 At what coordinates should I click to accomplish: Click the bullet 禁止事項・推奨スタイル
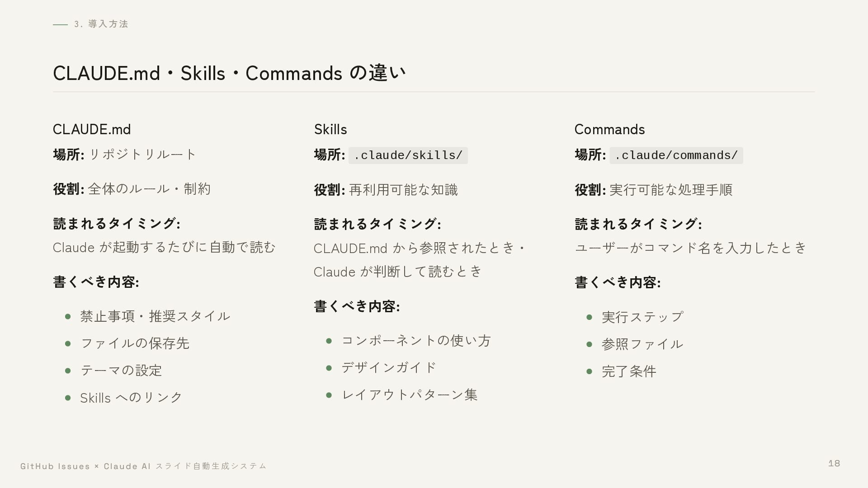click(x=155, y=316)
